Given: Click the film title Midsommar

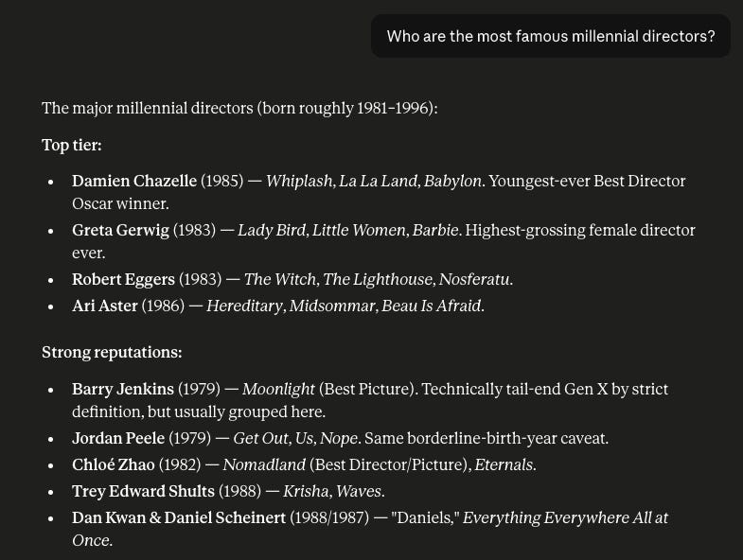Looking at the screenshot, I should pos(331,306).
